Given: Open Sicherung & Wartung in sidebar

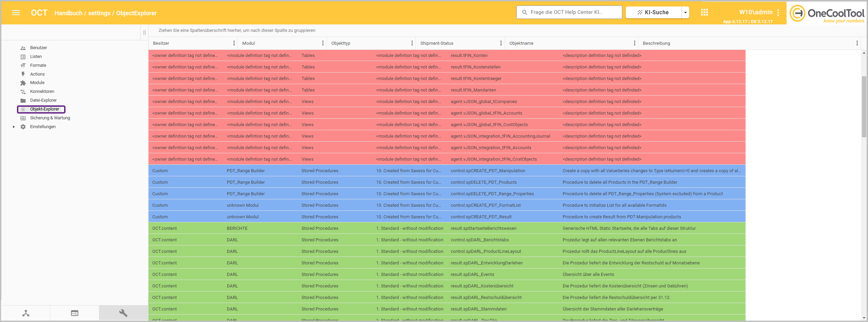Looking at the screenshot, I should [x=50, y=118].
